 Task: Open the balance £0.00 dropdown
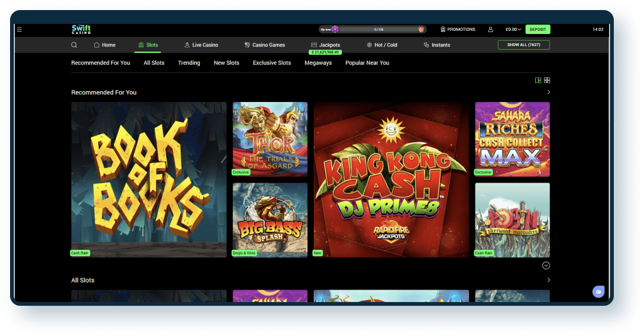(x=513, y=30)
